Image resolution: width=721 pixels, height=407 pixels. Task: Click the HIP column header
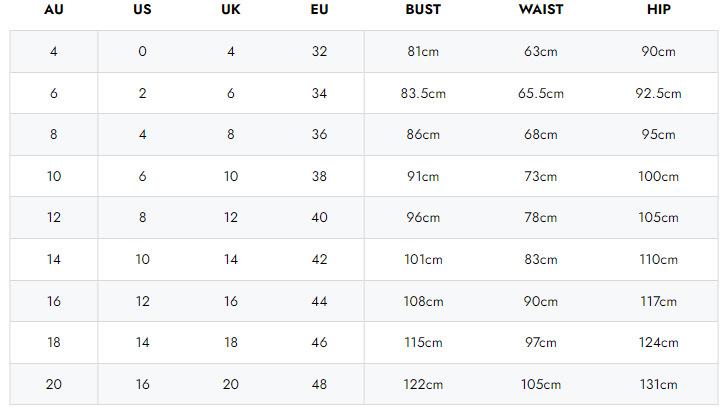click(x=659, y=10)
